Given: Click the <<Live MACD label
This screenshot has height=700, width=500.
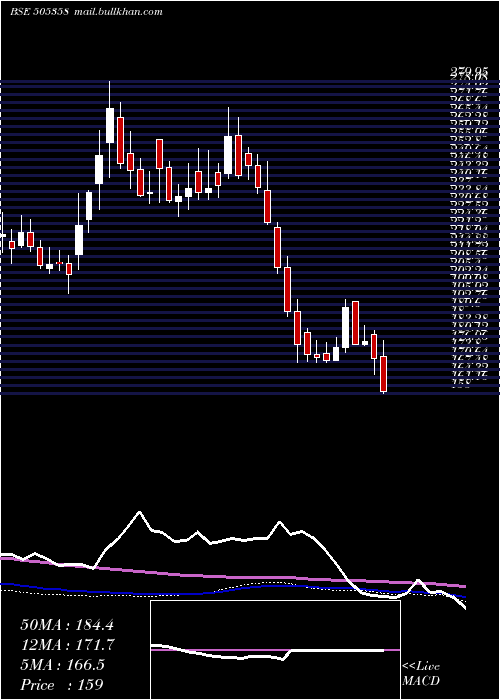Looking at the screenshot, I should coord(421,674).
